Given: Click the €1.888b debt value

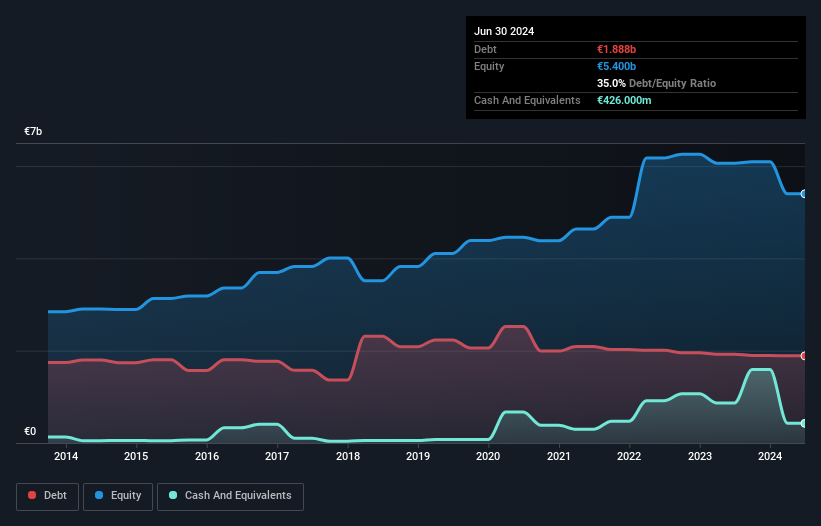Looking at the screenshot, I should [x=616, y=49].
